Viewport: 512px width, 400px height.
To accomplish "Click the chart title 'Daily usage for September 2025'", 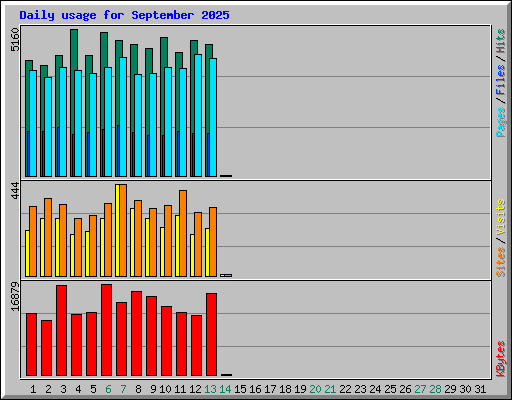I will [124, 15].
